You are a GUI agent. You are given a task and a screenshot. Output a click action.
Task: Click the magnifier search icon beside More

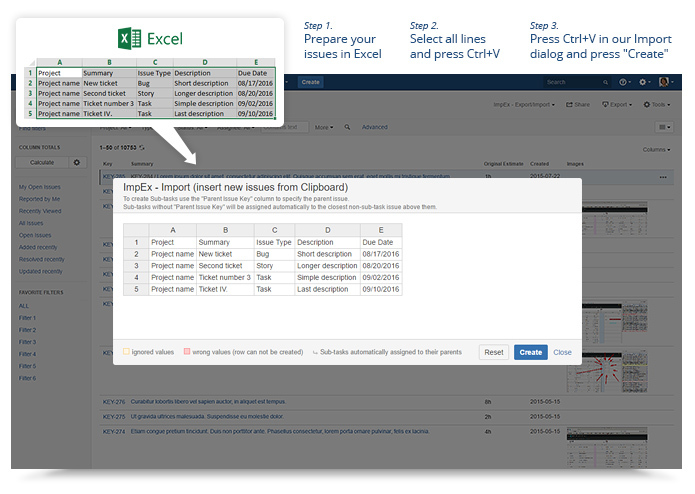coord(347,127)
